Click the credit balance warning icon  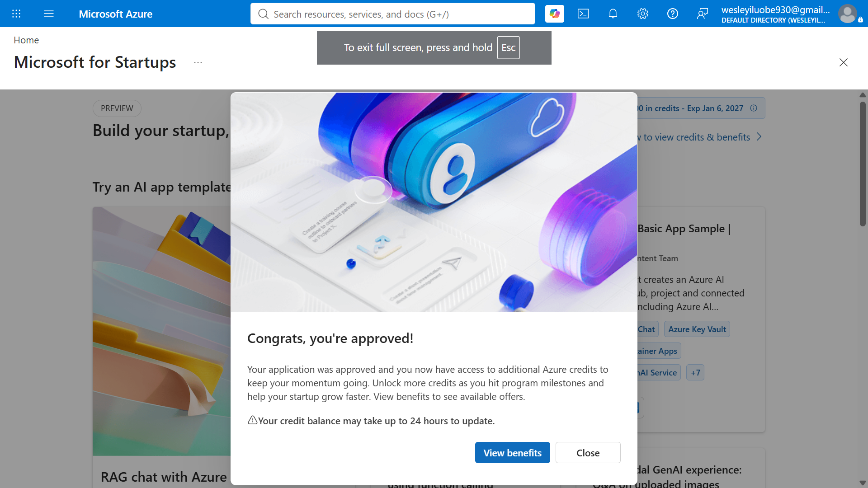click(252, 420)
